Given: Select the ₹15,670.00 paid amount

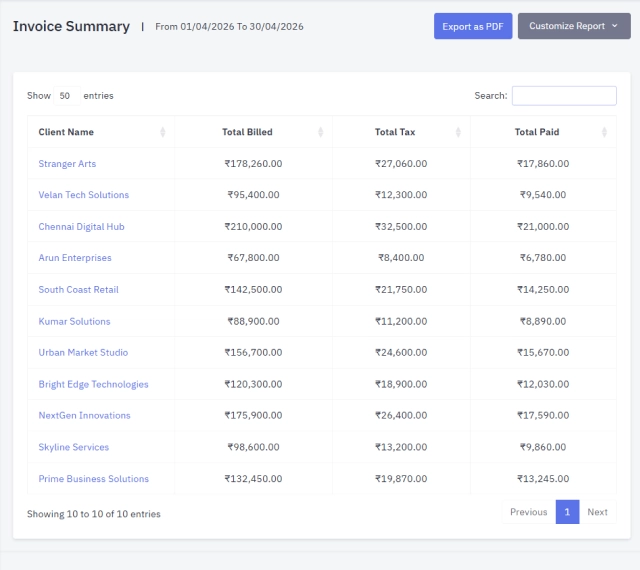Looking at the screenshot, I should pos(543,352).
